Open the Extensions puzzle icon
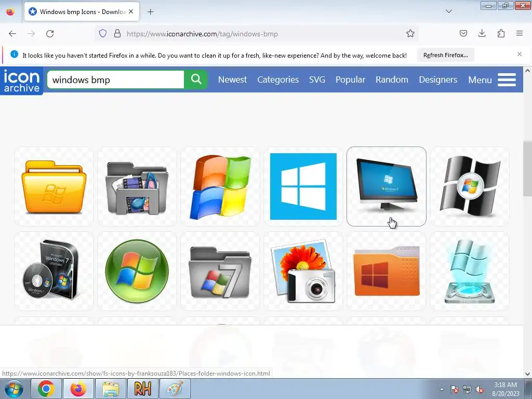This screenshot has width=532, height=399. coord(501,33)
